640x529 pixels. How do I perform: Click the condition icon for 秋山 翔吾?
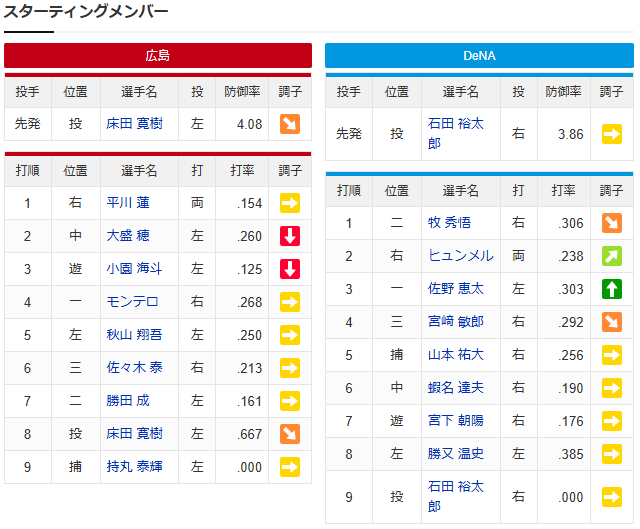(290, 335)
